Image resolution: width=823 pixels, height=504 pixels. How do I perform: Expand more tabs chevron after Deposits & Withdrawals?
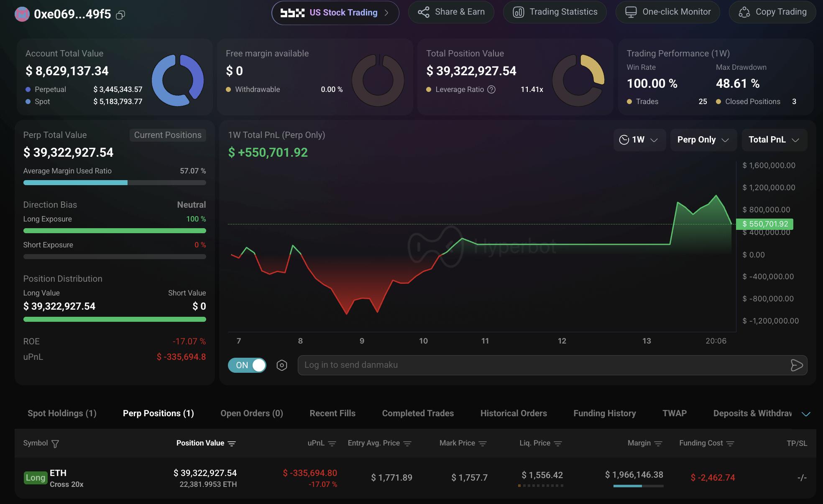point(806,414)
